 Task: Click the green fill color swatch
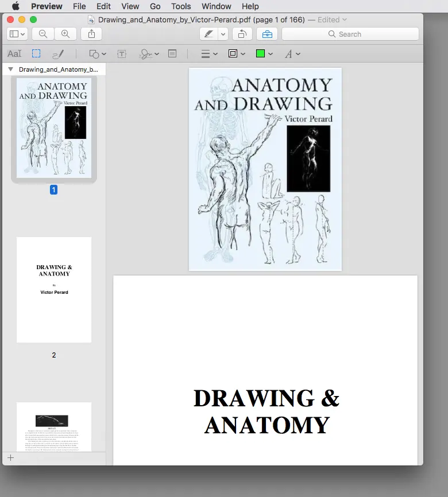(x=261, y=54)
